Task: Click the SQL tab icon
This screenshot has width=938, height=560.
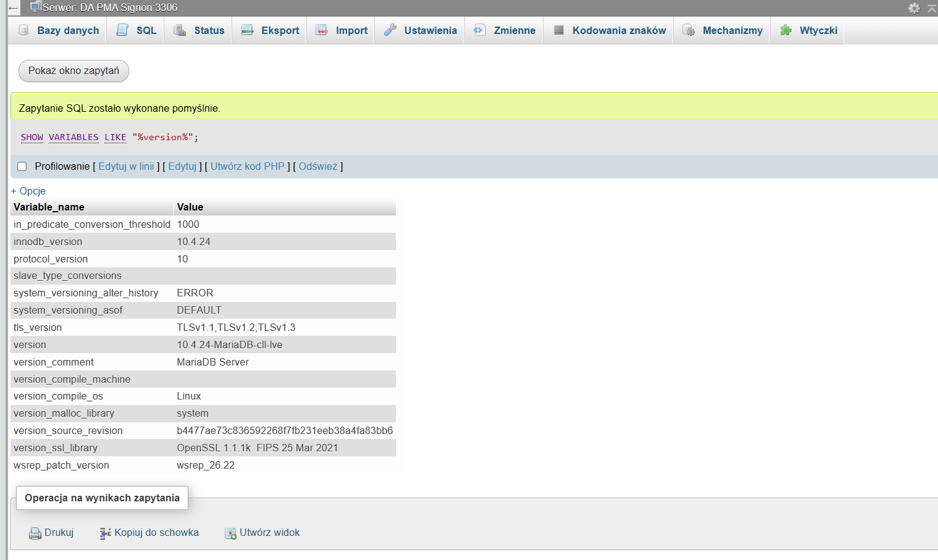Action: coord(123,30)
